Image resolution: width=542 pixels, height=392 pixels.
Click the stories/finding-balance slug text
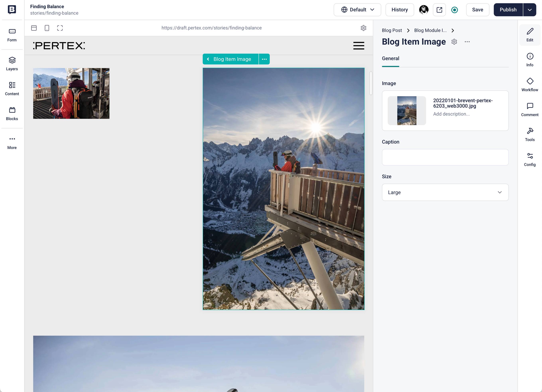(x=54, y=13)
